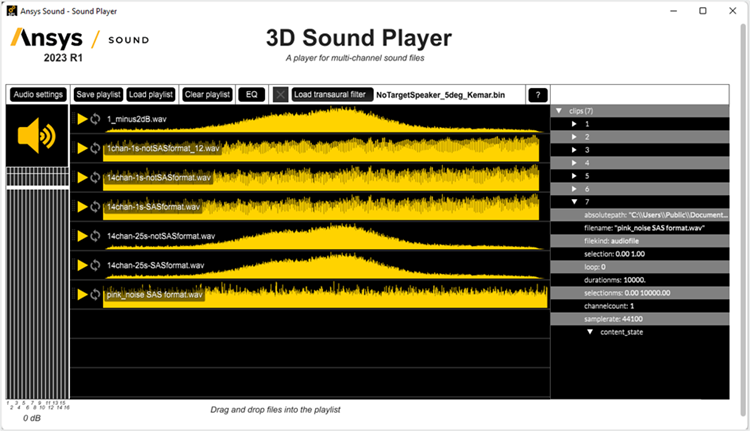This screenshot has height=431, width=750.
Task: Play 14chan-25s-notSASformat.wav clip
Action: pyautogui.click(x=82, y=236)
